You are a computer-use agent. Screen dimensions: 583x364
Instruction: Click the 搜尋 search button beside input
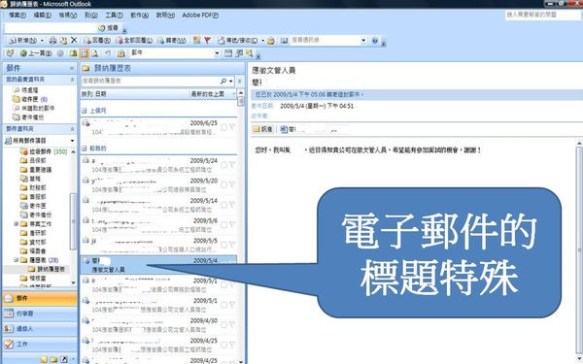pyautogui.click(x=108, y=28)
